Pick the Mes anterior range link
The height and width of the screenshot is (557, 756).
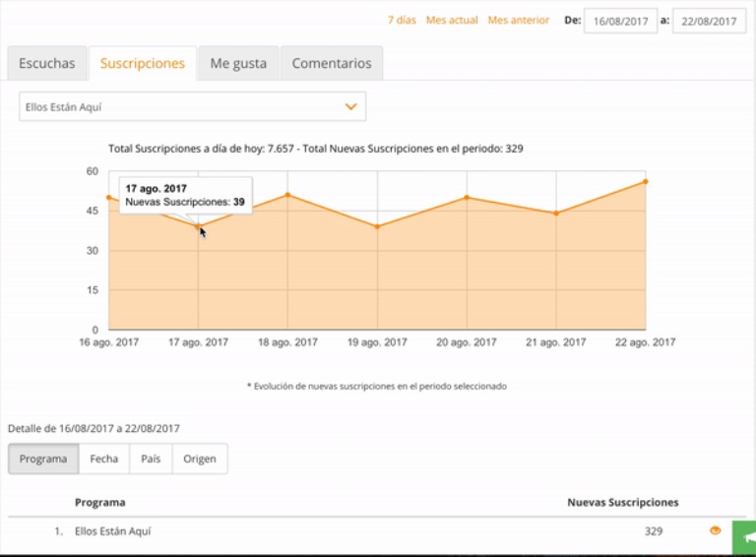click(x=519, y=21)
